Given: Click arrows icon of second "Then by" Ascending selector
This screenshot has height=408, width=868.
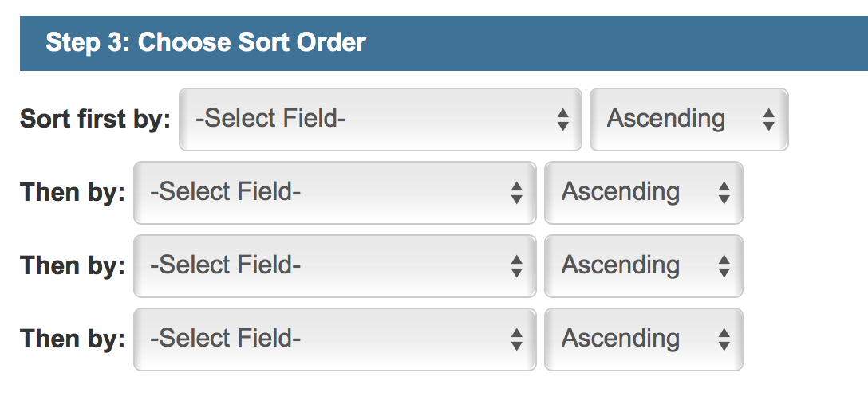Looking at the screenshot, I should click(x=724, y=266).
